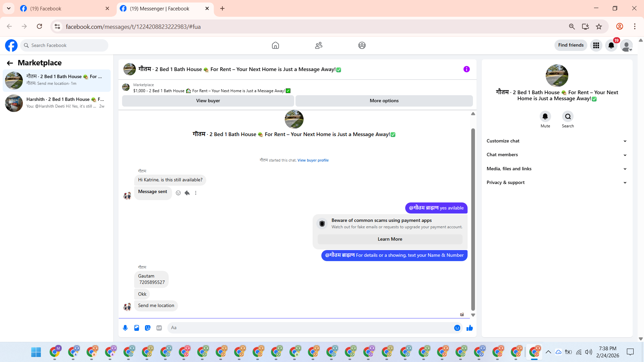React to the 'Message sent' bubble
The width and height of the screenshot is (644, 362).
178,193
